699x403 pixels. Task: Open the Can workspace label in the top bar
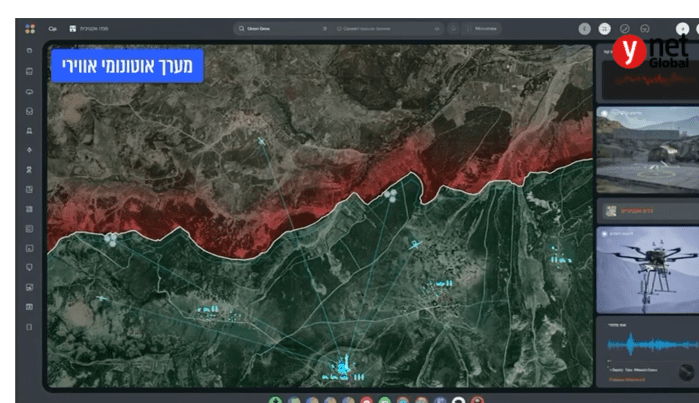pos(51,29)
